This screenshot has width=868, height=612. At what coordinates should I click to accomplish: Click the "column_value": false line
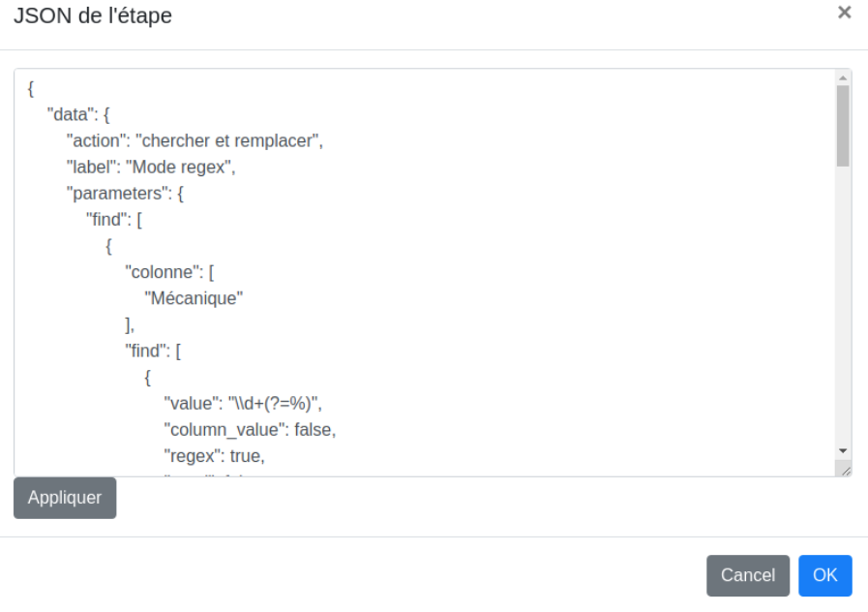click(250, 429)
